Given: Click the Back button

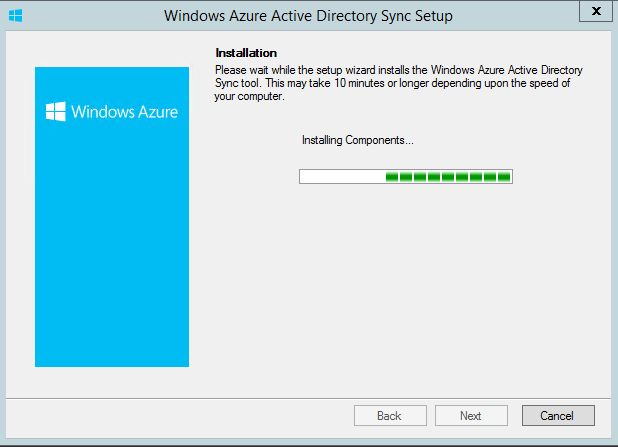Looking at the screenshot, I should click(390, 415).
